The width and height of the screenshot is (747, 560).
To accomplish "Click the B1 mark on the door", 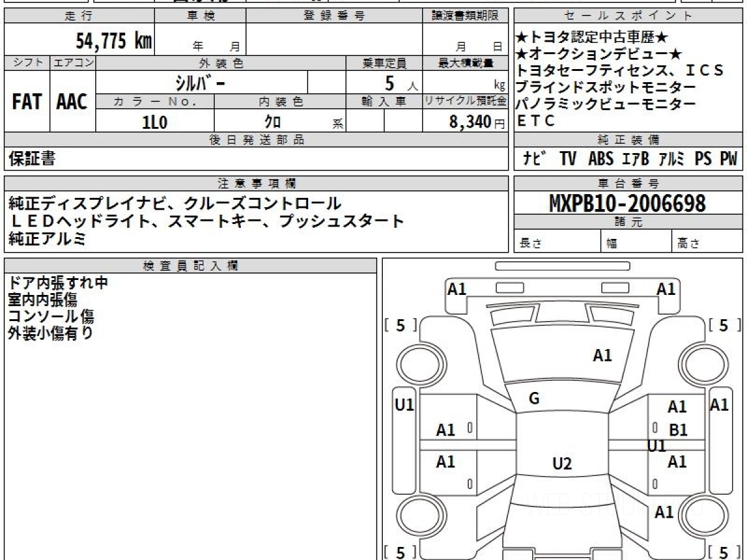I will pyautogui.click(x=677, y=430).
